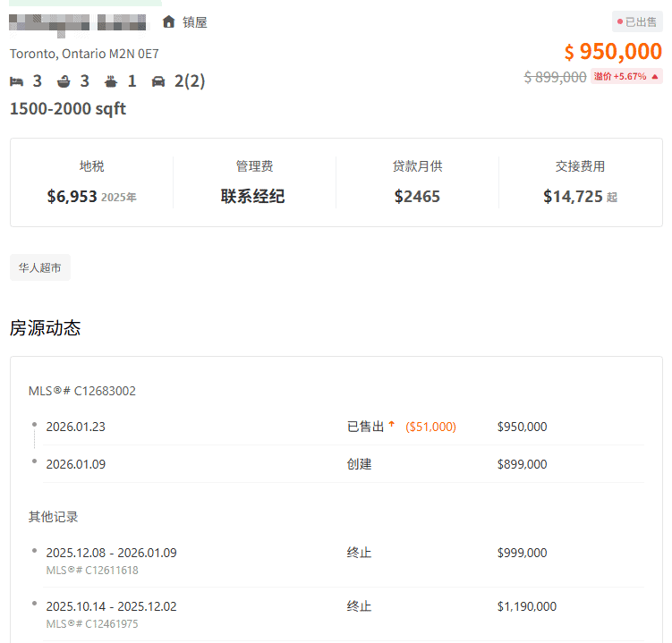672x643 pixels.
Task: Click the bed icon for bedroom count
Action: [x=16, y=81]
